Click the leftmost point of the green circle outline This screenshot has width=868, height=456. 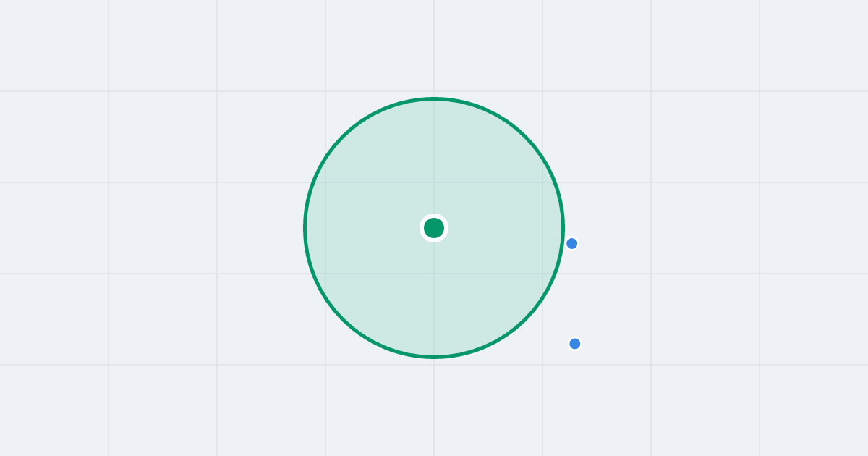tap(305, 228)
